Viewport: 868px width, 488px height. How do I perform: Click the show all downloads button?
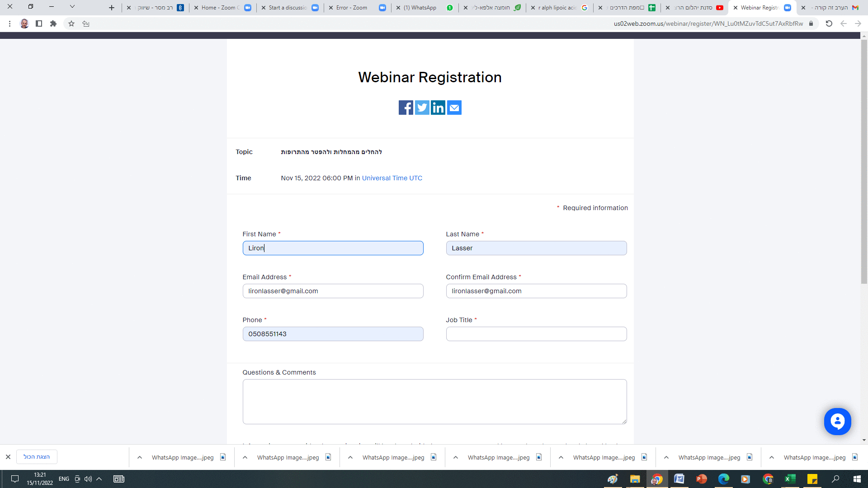tap(37, 457)
